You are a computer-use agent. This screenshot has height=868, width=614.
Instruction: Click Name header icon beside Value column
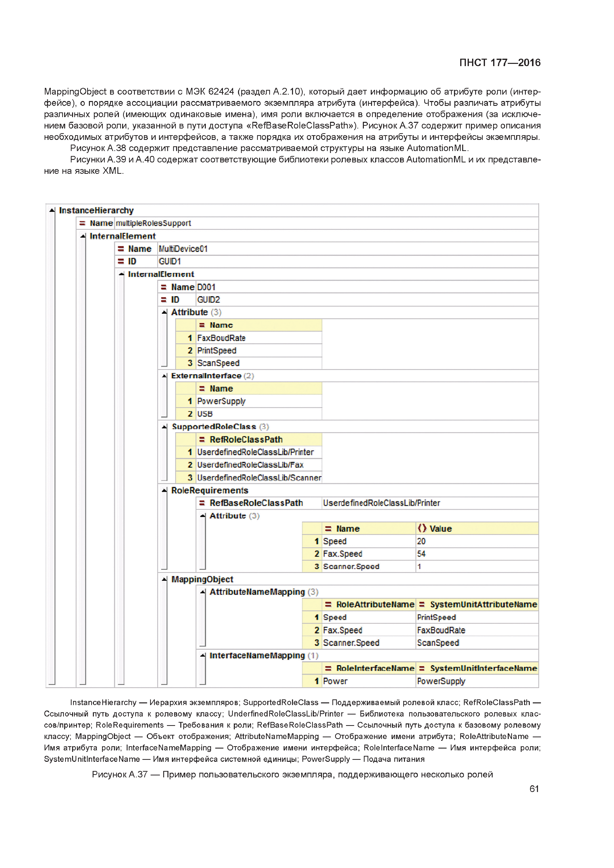(328, 529)
